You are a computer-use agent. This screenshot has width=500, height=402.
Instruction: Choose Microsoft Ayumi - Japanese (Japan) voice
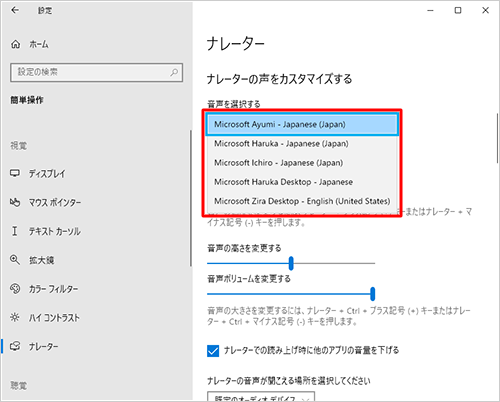pos(302,124)
